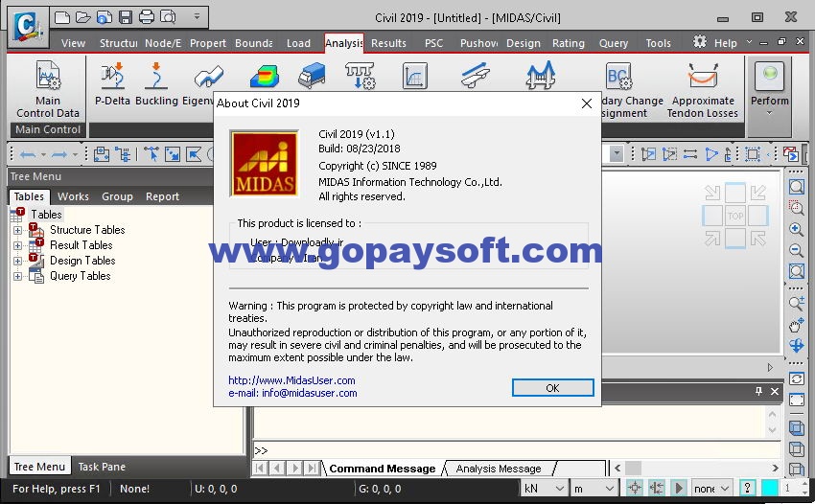Open the View ribbon tab
The image size is (815, 504).
pyautogui.click(x=73, y=43)
